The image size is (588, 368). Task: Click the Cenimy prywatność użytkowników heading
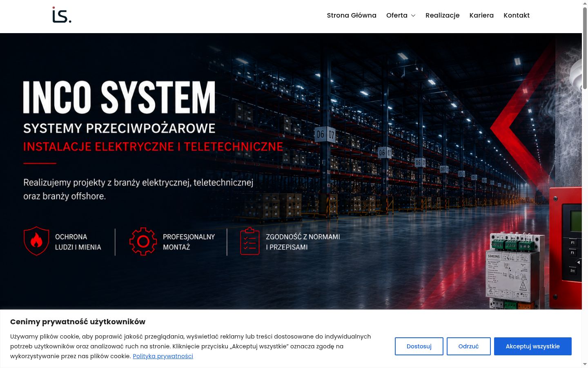78,322
